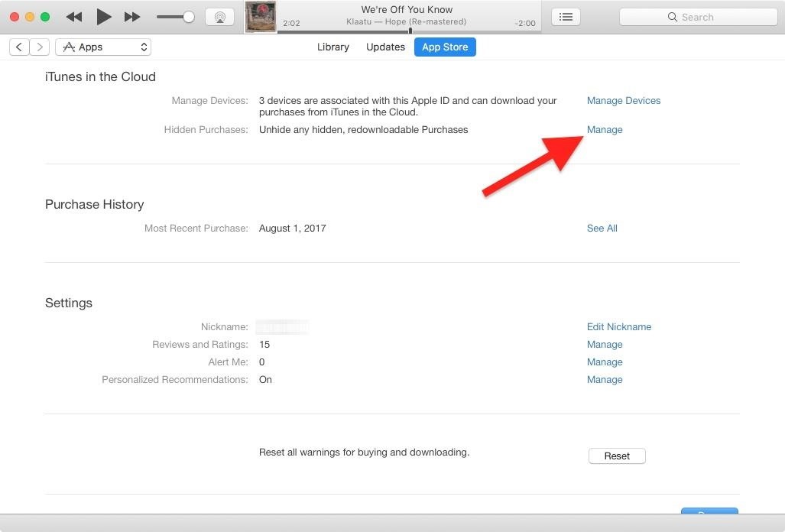Viewport: 785px width, 532px height.
Task: Click the search magnifying glass icon
Action: point(673,16)
